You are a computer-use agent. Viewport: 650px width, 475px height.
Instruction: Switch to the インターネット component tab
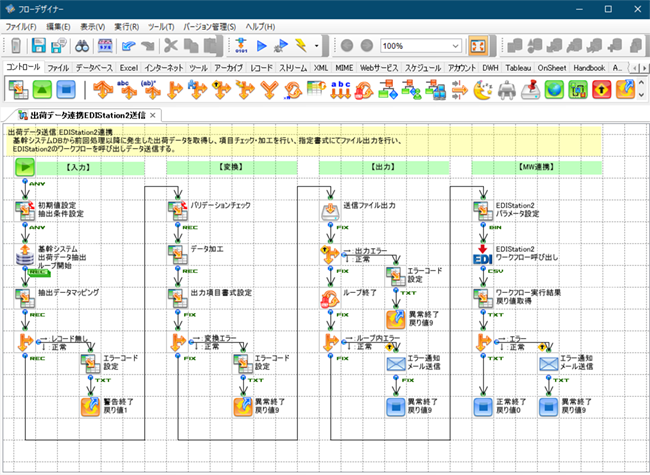tap(164, 68)
